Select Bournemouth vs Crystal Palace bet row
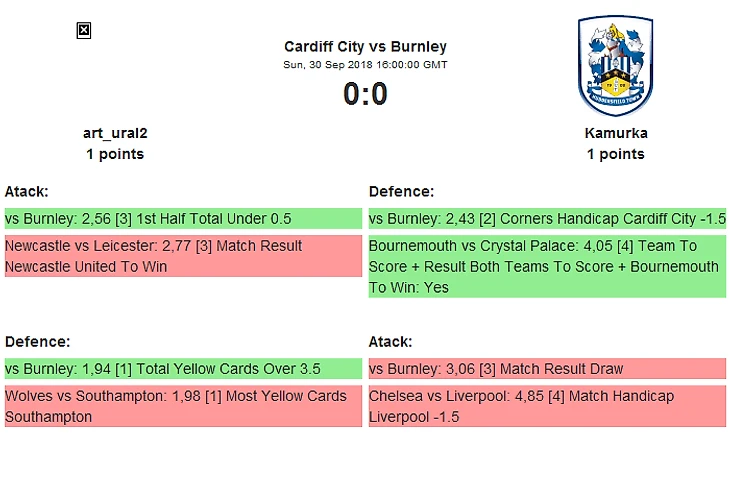730x480 pixels. pos(547,267)
